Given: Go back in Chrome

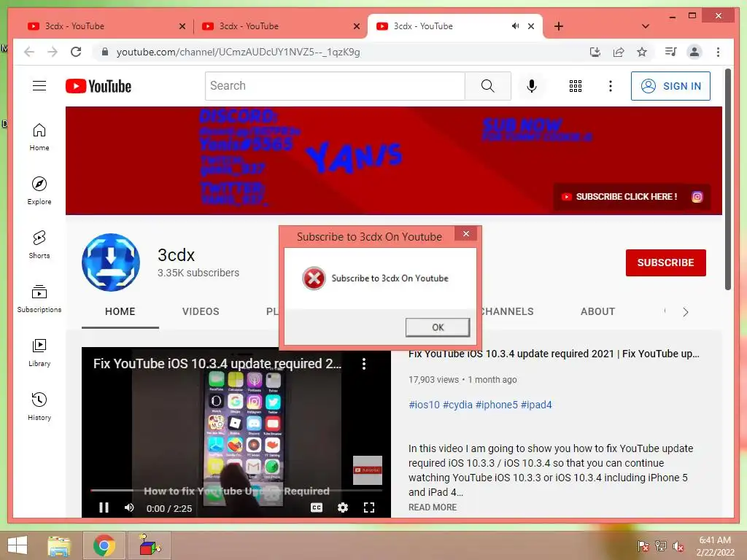Looking at the screenshot, I should pyautogui.click(x=29, y=52).
